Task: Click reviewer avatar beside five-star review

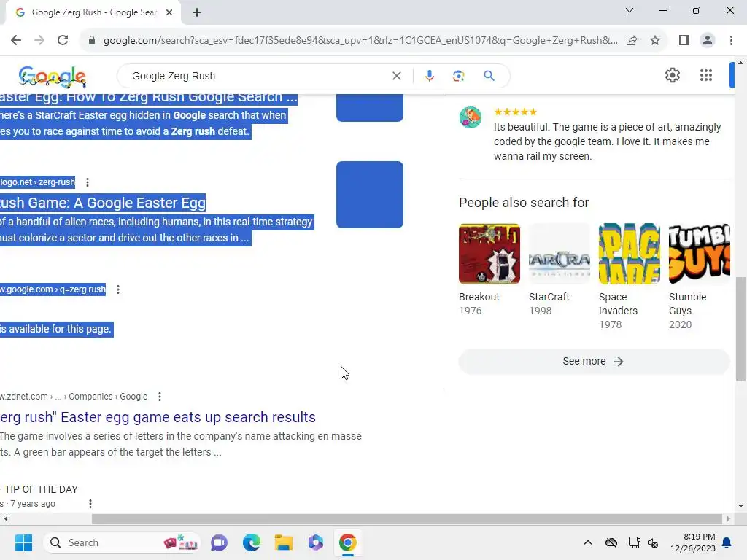Action: pos(471,117)
